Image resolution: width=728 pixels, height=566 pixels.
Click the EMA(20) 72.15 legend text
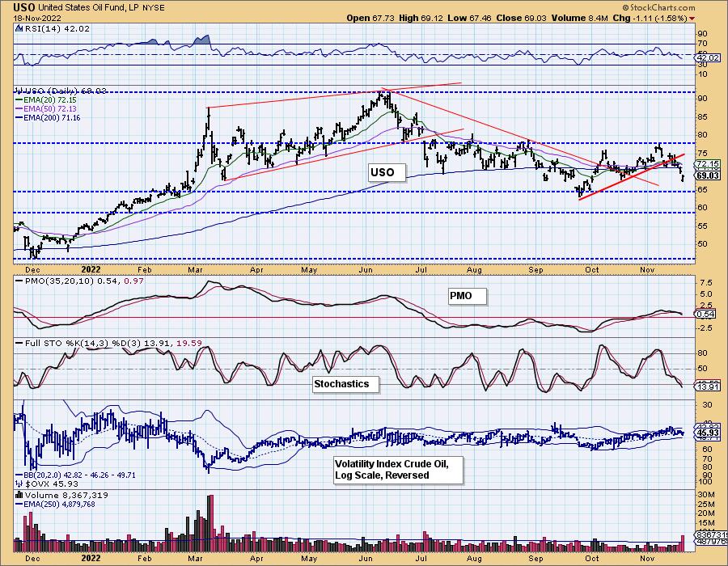(51, 100)
